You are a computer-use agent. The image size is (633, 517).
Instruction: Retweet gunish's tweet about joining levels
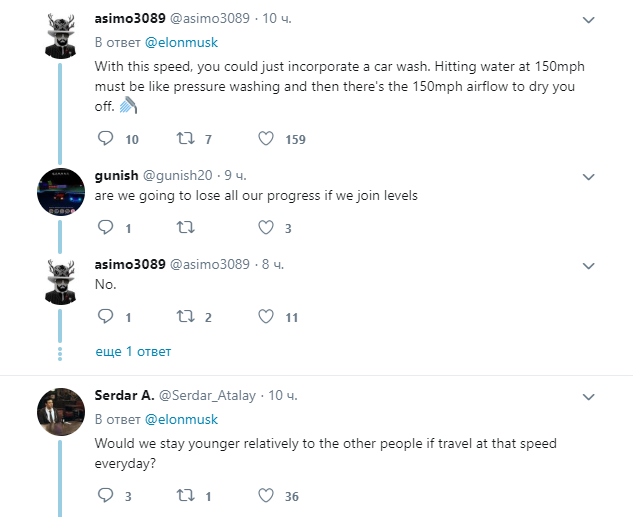pos(184,228)
